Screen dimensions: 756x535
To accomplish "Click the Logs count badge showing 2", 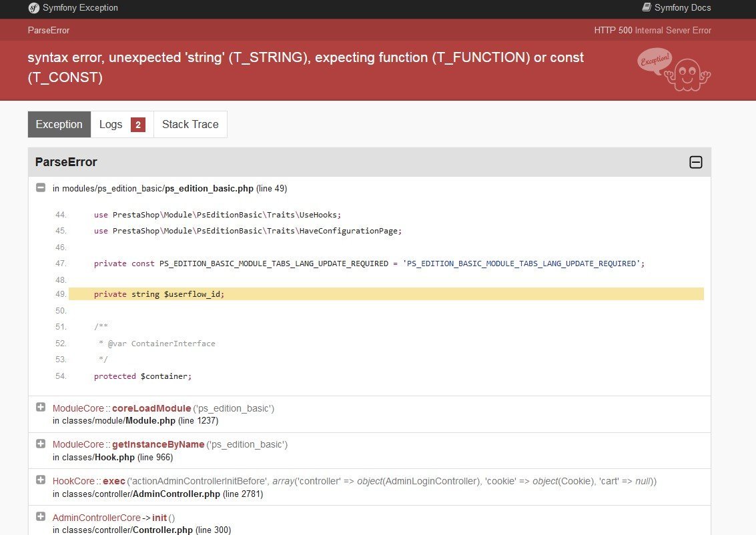I will pyautogui.click(x=138, y=125).
